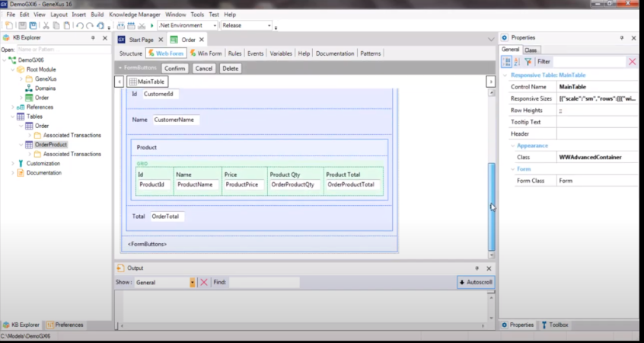Pin the KB Explorer panel
This screenshot has width=644, height=343.
point(93,37)
